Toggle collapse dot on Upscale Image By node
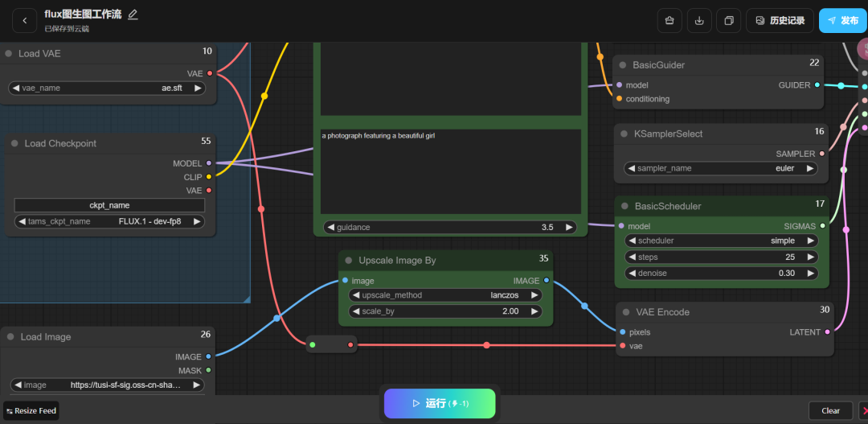 click(348, 261)
